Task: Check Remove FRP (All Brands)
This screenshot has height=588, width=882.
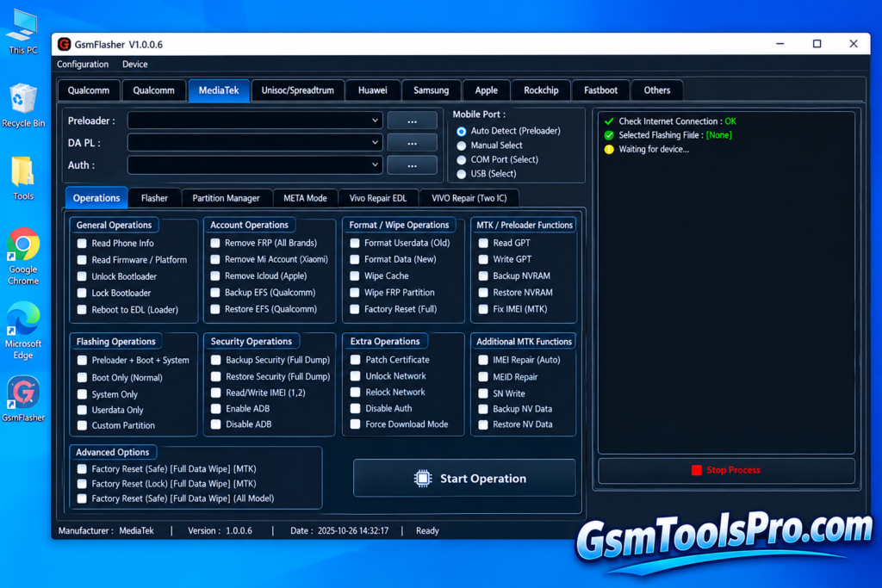Action: (214, 243)
